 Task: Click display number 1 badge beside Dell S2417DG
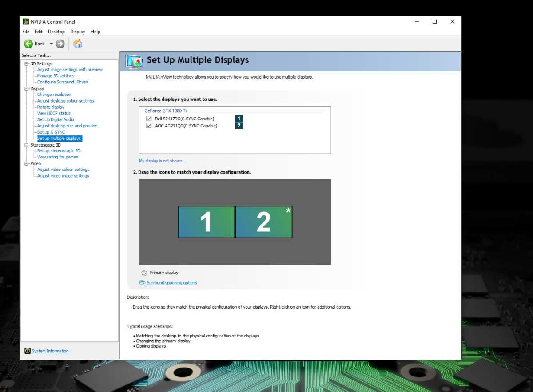click(x=239, y=119)
